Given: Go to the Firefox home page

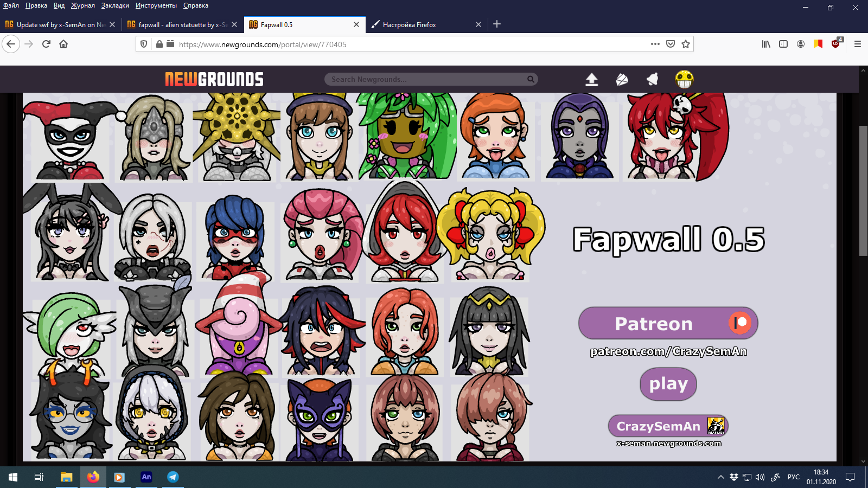Looking at the screenshot, I should (x=63, y=44).
